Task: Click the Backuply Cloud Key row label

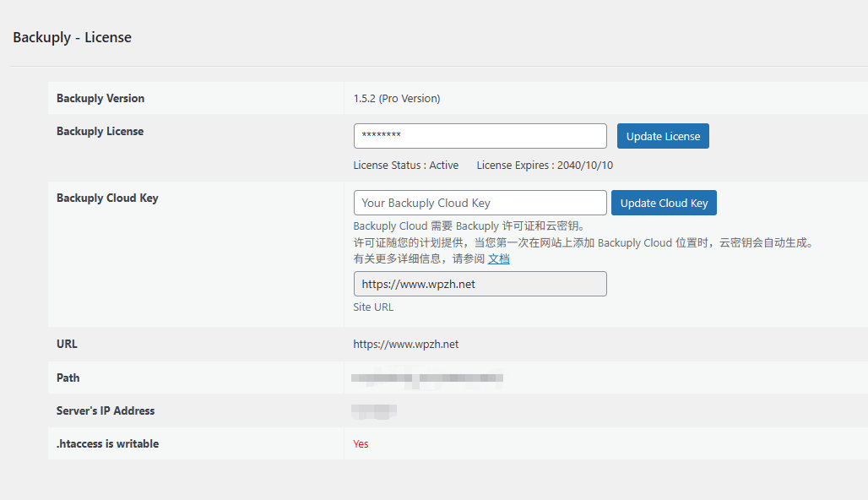Action: [x=106, y=198]
